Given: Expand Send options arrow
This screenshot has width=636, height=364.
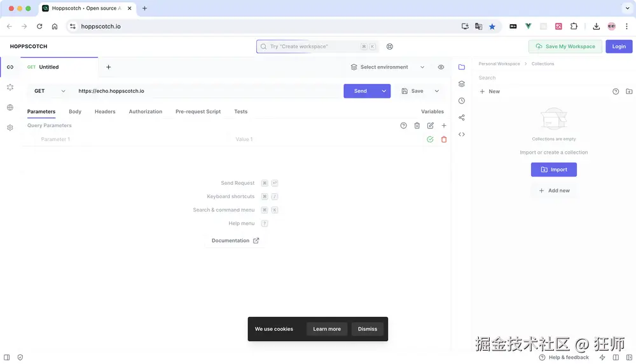Looking at the screenshot, I should click(384, 91).
